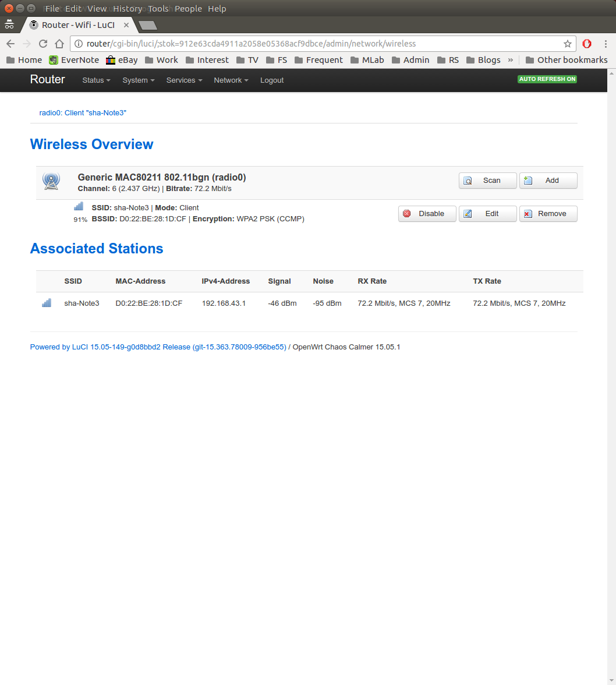Image resolution: width=616 pixels, height=685 pixels.
Task: Click the browser address bar
Action: pos(320,44)
